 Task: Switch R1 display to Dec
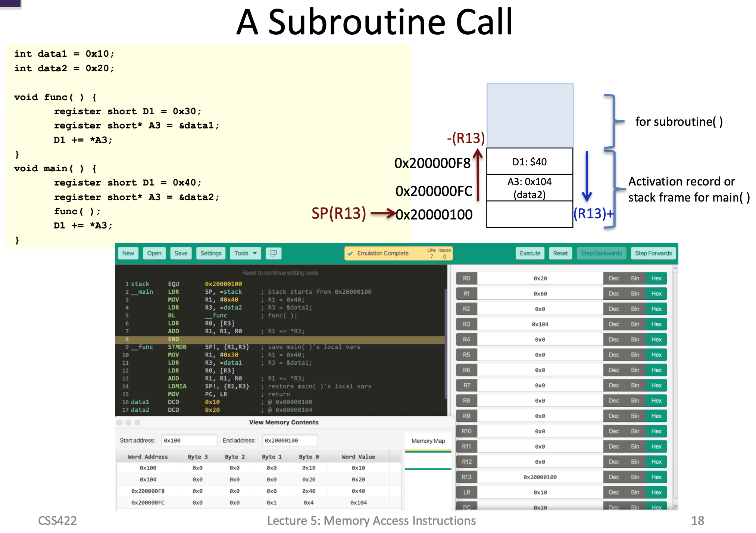tap(614, 293)
